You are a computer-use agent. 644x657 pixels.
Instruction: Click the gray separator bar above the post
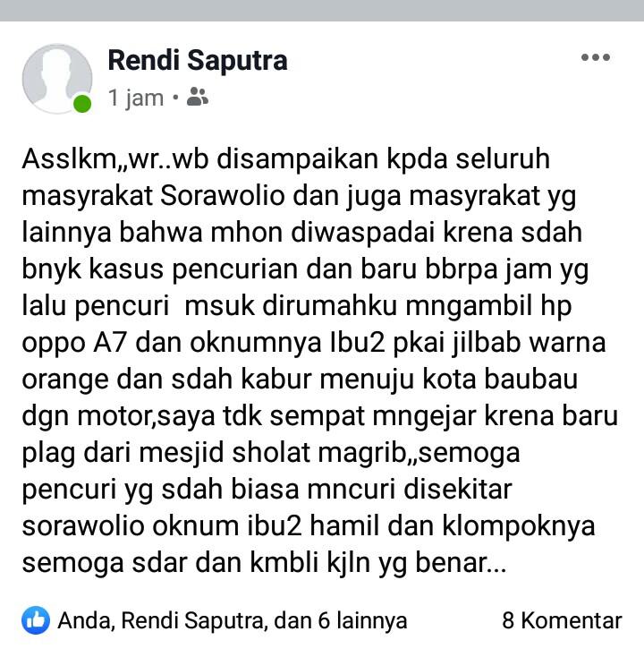coord(322,11)
